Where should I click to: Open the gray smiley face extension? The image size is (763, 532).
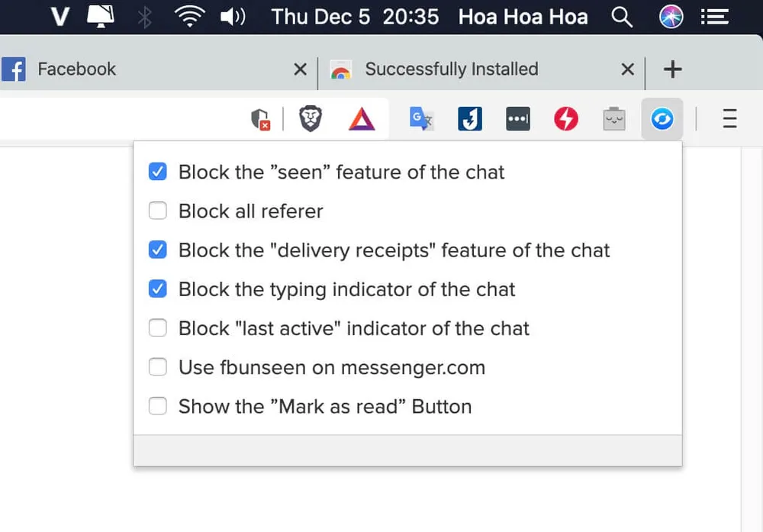click(x=613, y=119)
